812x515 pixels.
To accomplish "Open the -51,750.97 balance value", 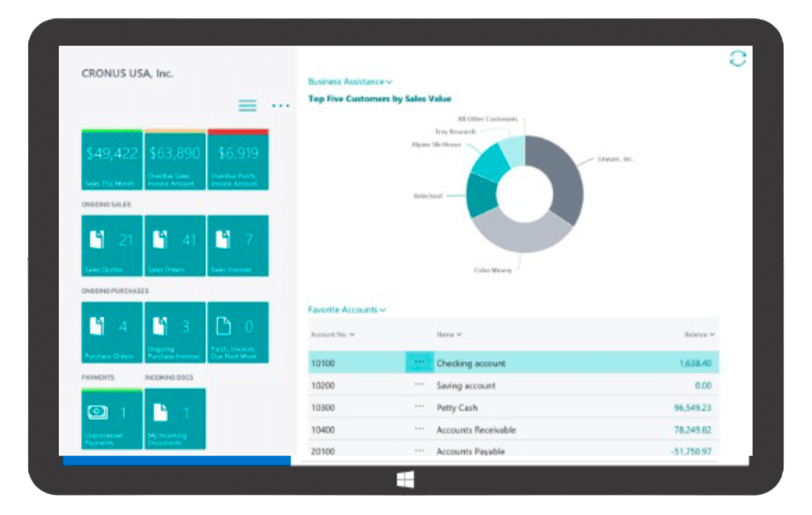I will [692, 452].
